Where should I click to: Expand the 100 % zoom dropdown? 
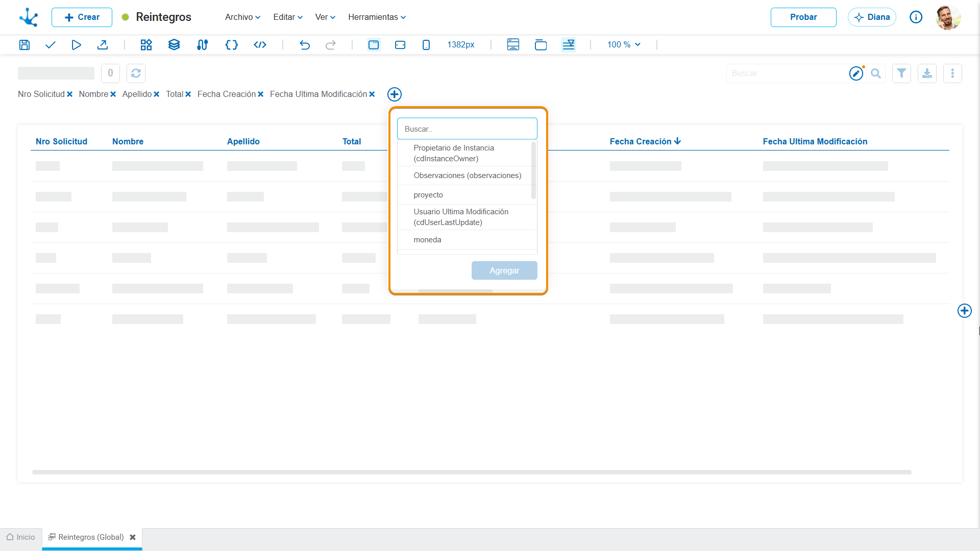(x=624, y=45)
